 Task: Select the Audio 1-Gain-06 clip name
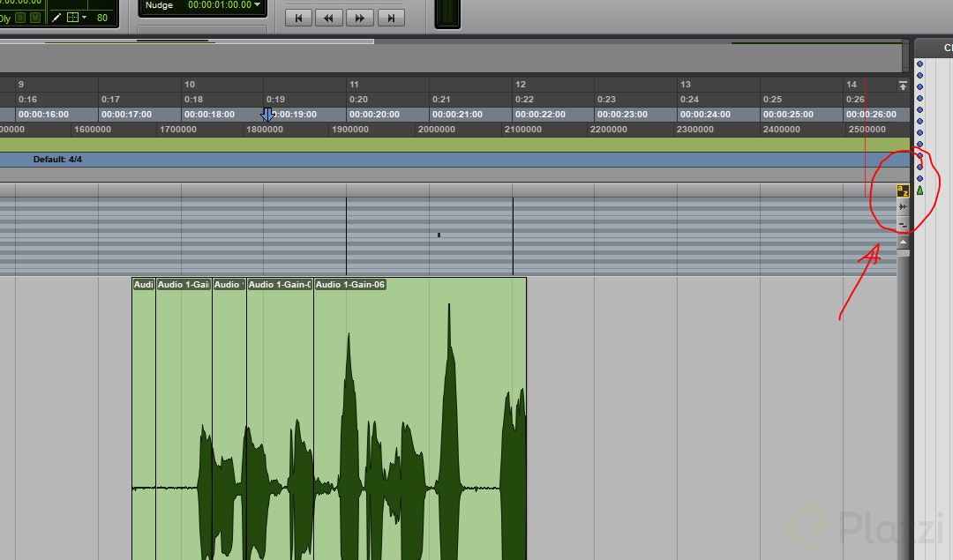[349, 284]
